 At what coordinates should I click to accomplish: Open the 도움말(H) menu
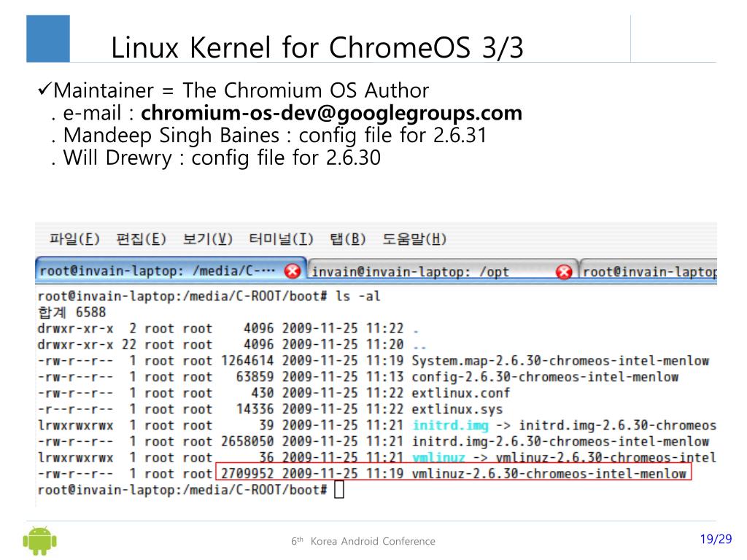point(414,238)
